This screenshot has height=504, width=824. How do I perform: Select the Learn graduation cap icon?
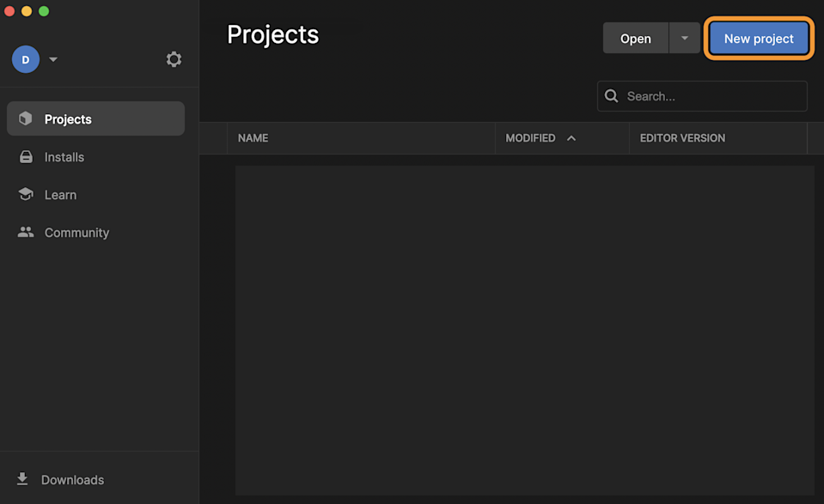(27, 194)
